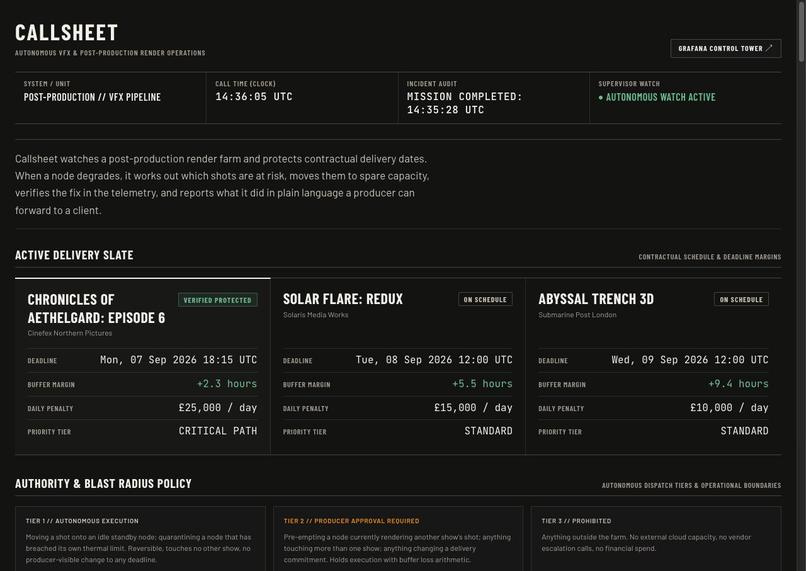Click the Autonomous VFX & Post-Production subtitle

[x=110, y=53]
